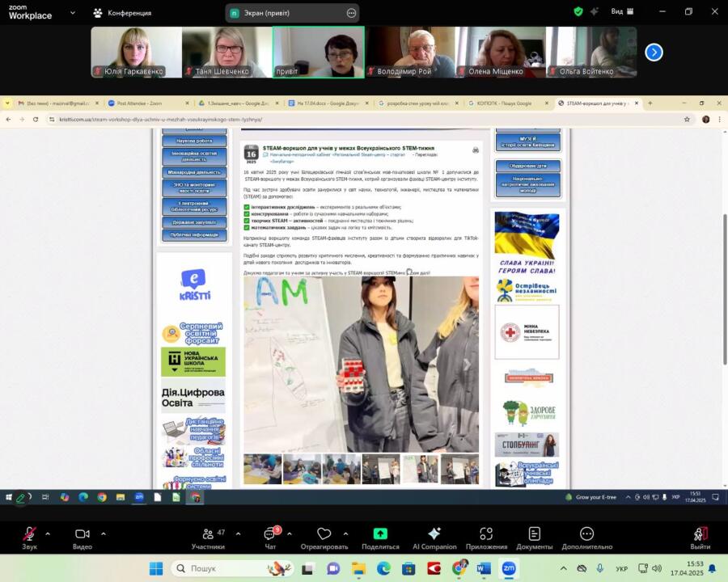Open Серпневий освітній форсайт banner

pyautogui.click(x=193, y=333)
